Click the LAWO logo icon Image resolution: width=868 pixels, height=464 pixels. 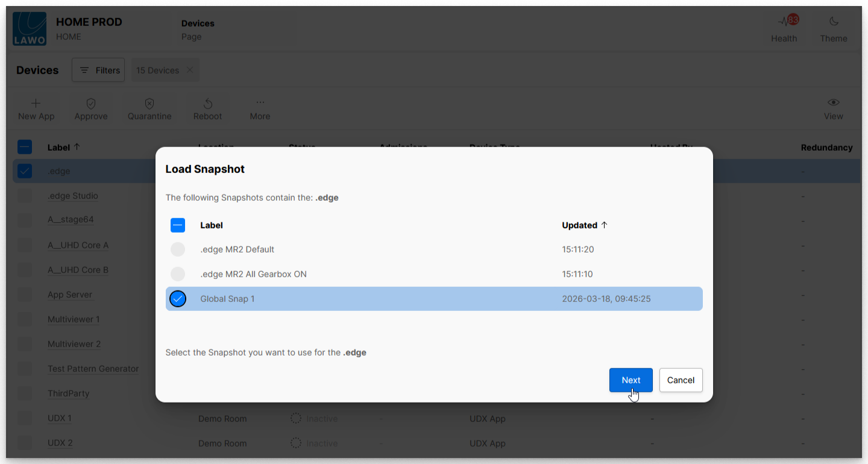pos(30,28)
